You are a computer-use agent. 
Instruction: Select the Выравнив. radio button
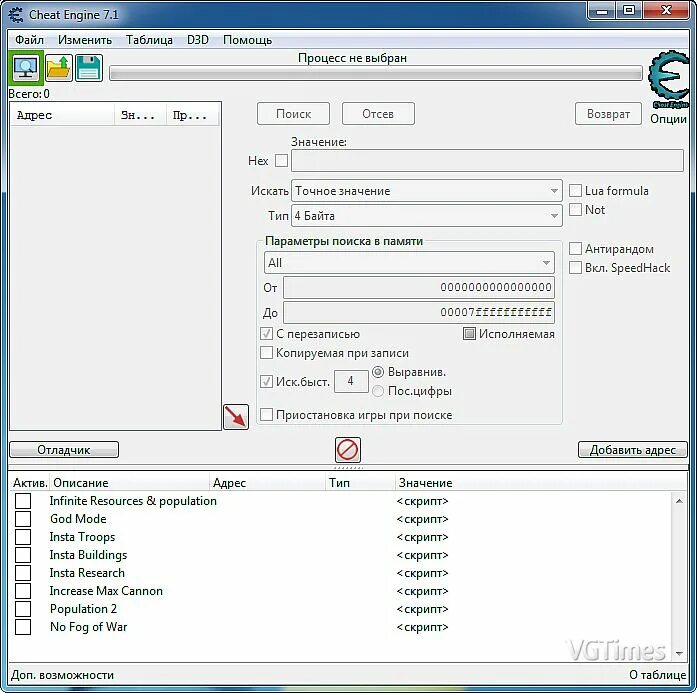(378, 372)
